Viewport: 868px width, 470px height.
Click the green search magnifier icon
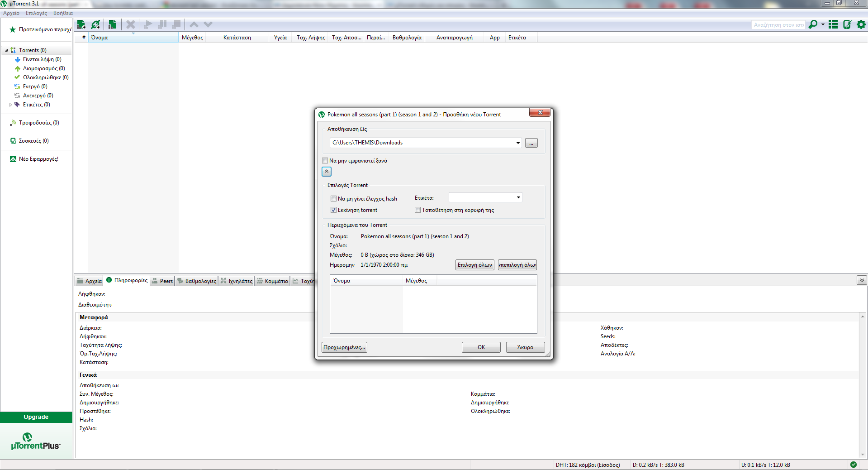(813, 24)
